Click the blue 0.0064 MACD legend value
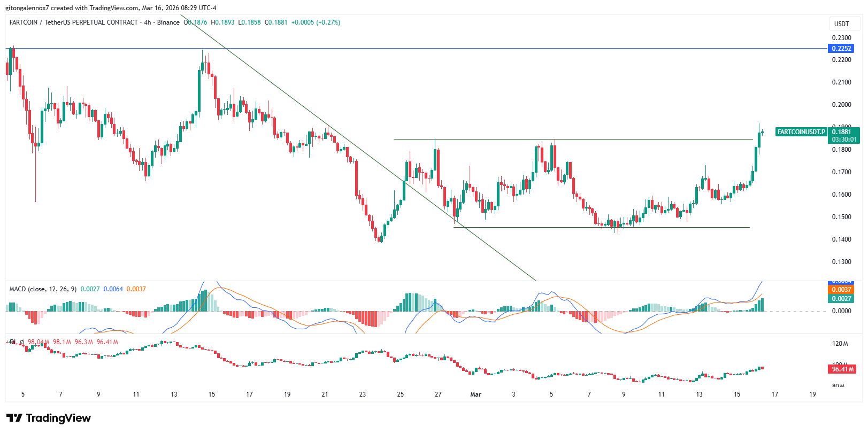 point(113,289)
